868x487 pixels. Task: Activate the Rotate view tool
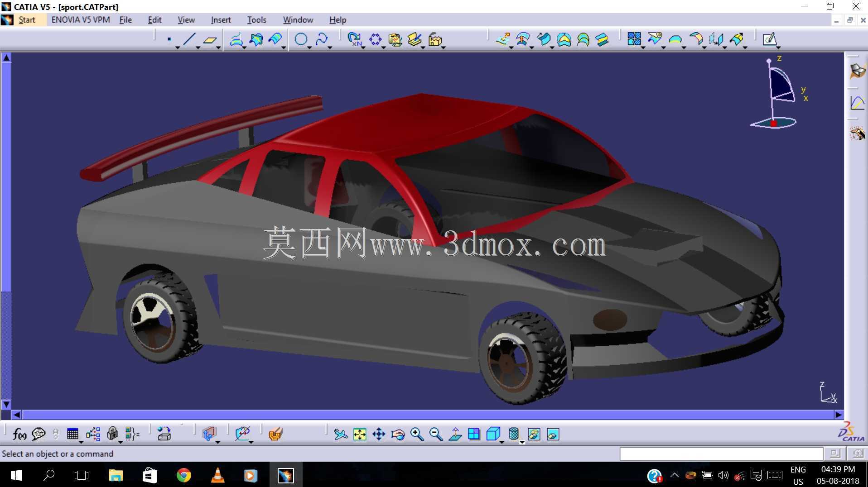(398, 434)
